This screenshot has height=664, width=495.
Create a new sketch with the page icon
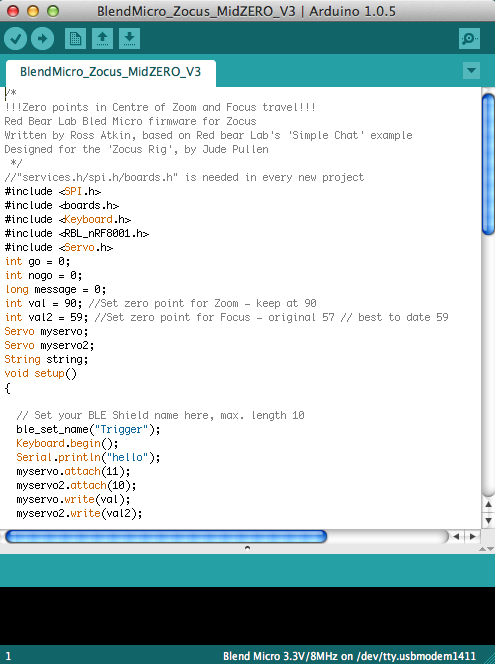[75, 39]
